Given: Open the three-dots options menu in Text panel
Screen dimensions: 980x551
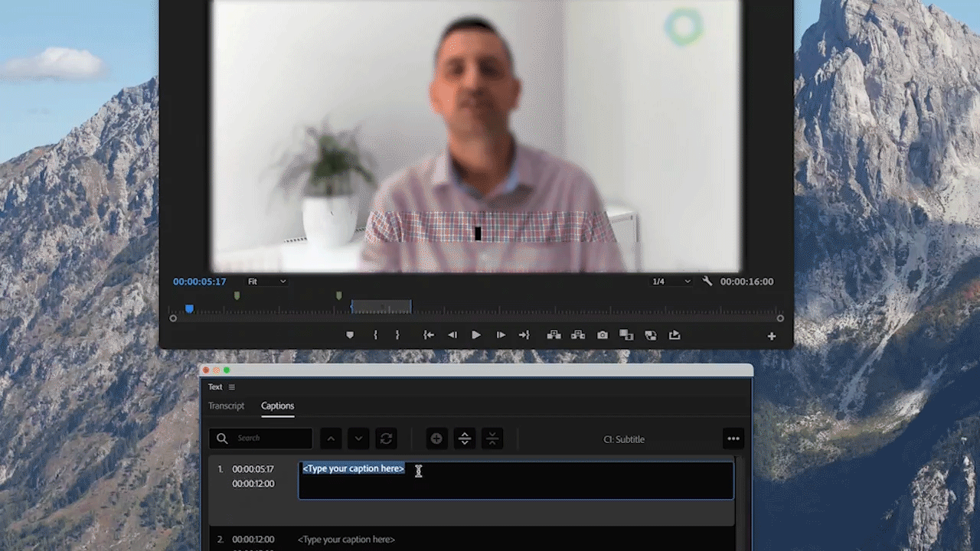Looking at the screenshot, I should tap(733, 439).
